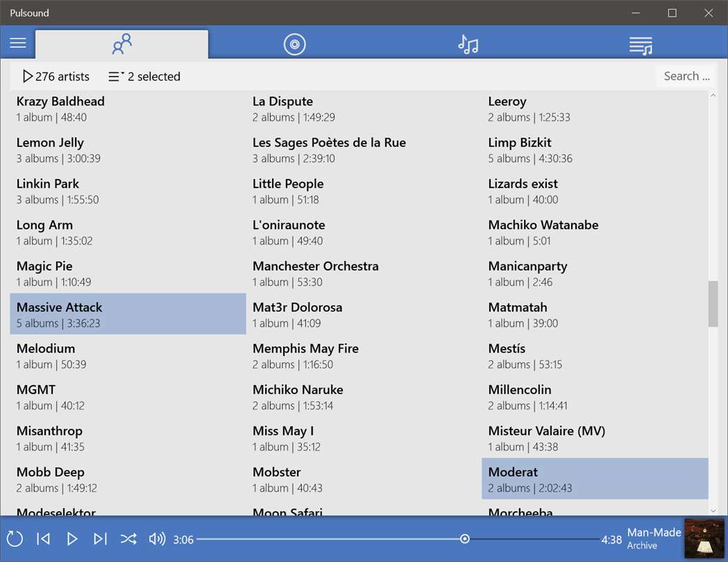Minimize the Pulsound window
728x562 pixels.
(636, 12)
